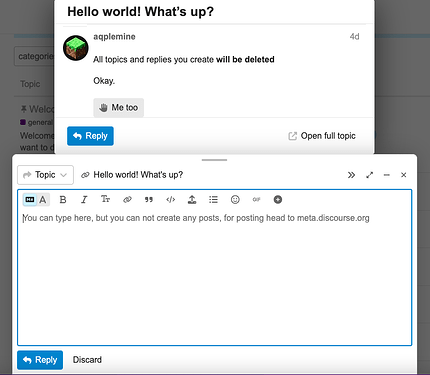The width and height of the screenshot is (430, 375).
Task: Apply italic formatting in composer
Action: [84, 200]
